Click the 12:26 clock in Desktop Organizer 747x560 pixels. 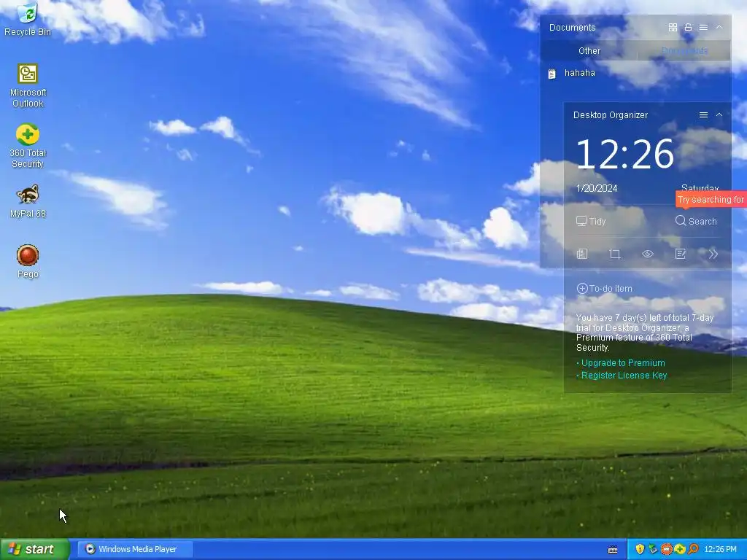[624, 155]
